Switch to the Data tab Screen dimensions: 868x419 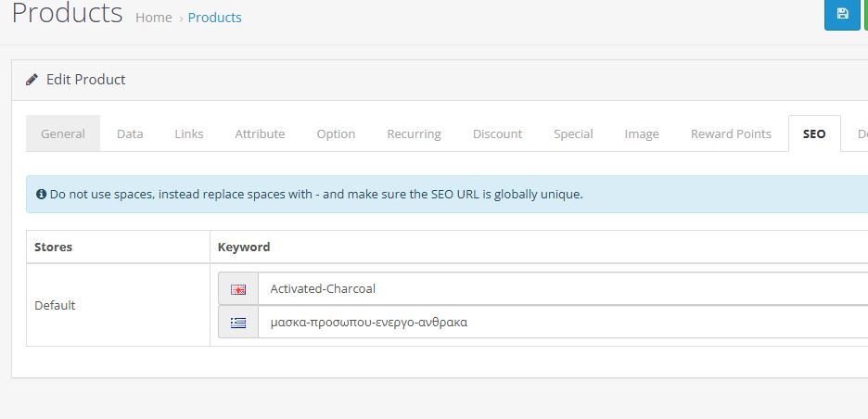click(130, 133)
